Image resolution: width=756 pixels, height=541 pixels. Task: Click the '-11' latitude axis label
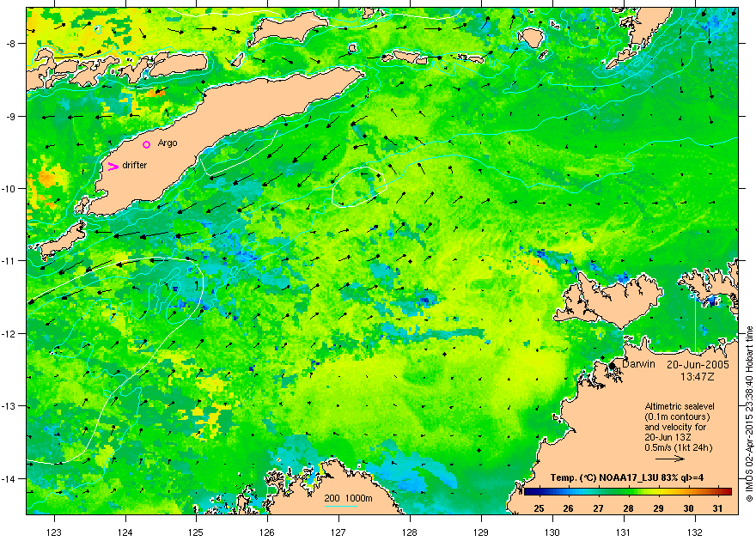(x=9, y=260)
